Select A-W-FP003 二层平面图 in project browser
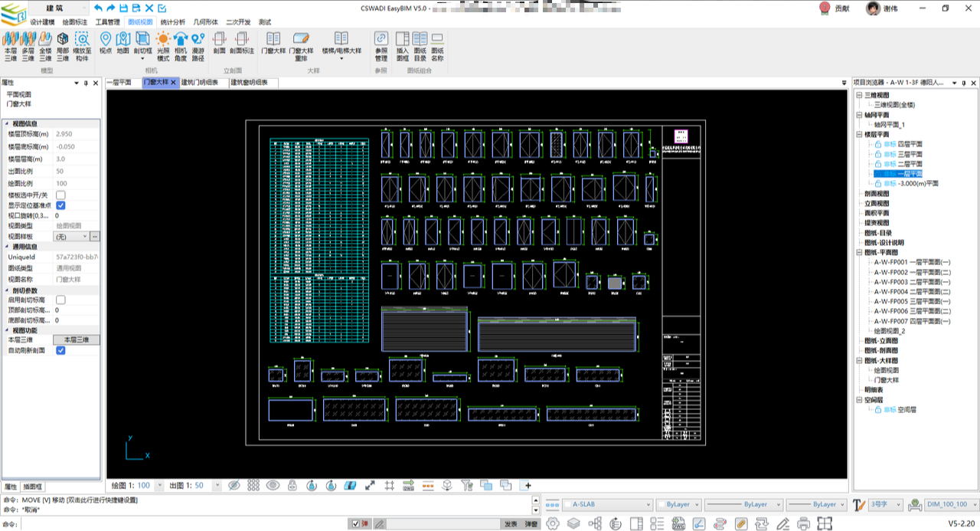The height and width of the screenshot is (531, 980). [912, 282]
